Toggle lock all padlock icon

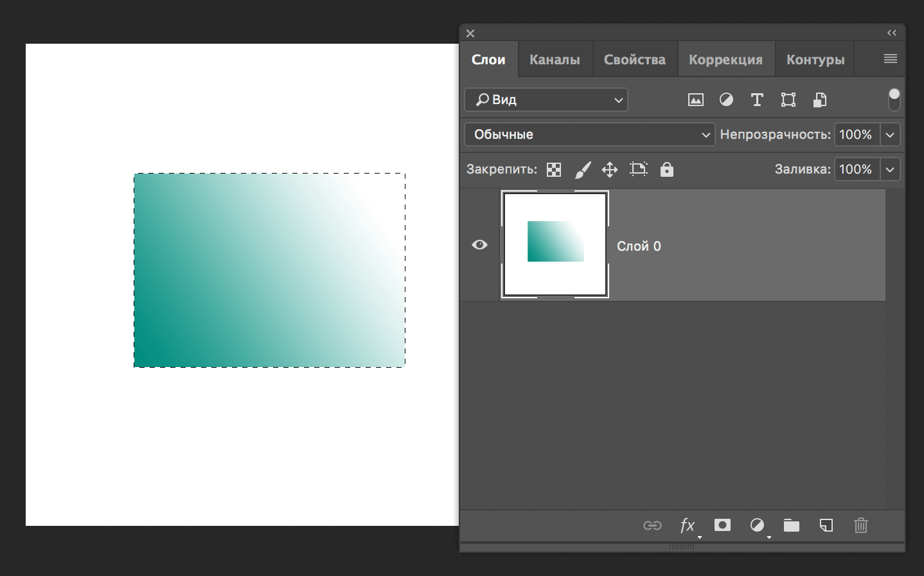click(667, 169)
